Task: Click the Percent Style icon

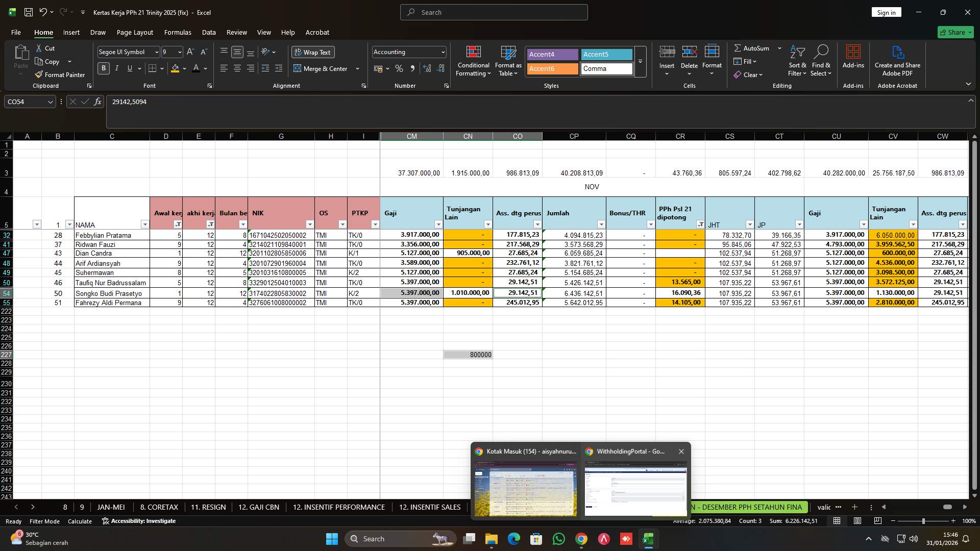Action: (399, 68)
